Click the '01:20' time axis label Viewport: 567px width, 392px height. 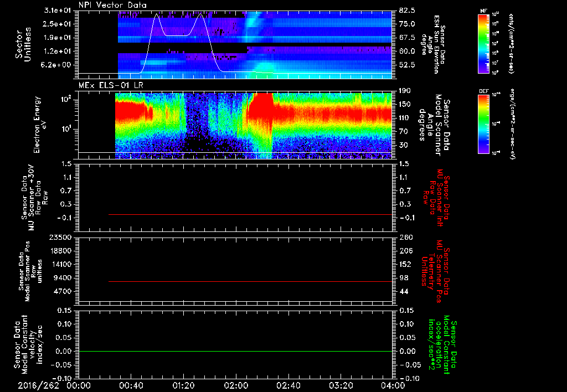pyautogui.click(x=183, y=385)
